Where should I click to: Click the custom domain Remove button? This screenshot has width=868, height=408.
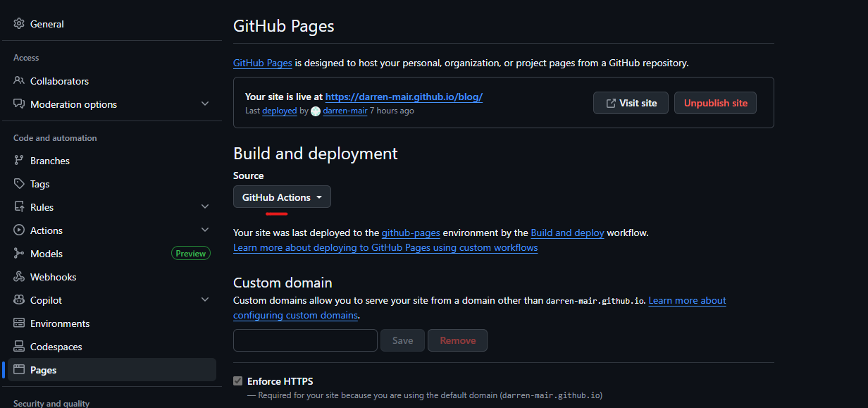click(x=458, y=340)
